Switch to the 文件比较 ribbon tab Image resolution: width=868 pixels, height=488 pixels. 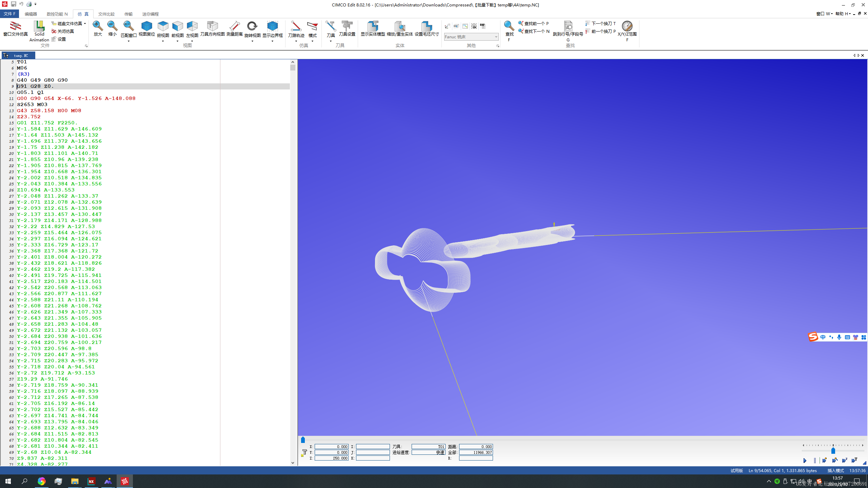pos(106,14)
